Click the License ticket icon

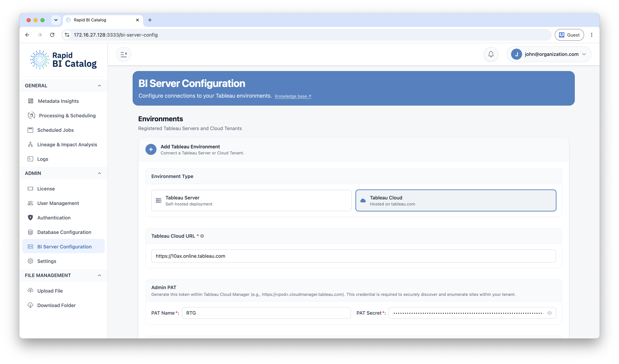30,189
